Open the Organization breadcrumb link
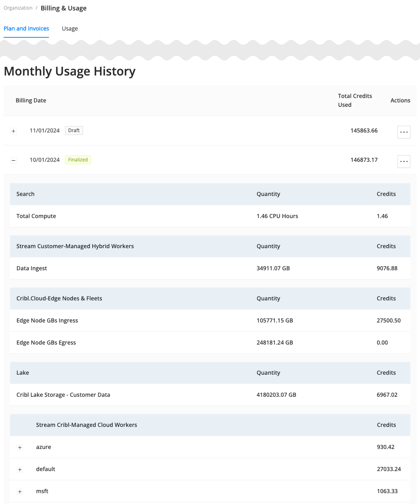The width and height of the screenshot is (420, 504). tap(18, 8)
